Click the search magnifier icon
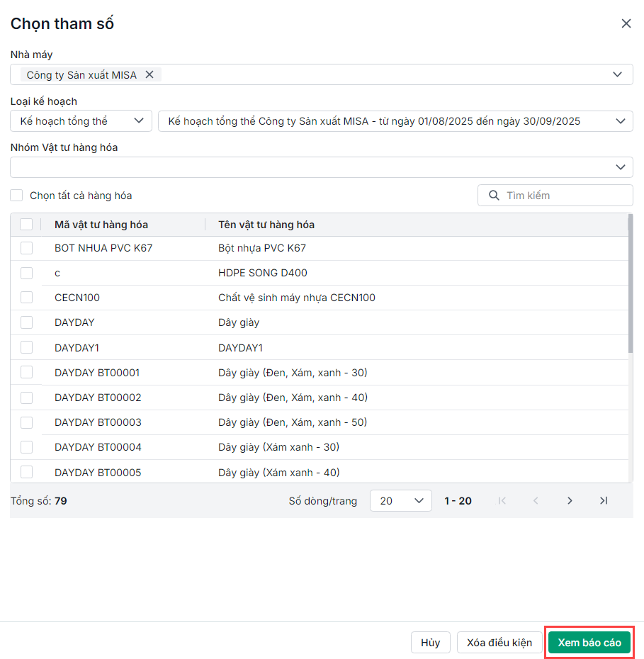The height and width of the screenshot is (659, 644). (x=494, y=196)
